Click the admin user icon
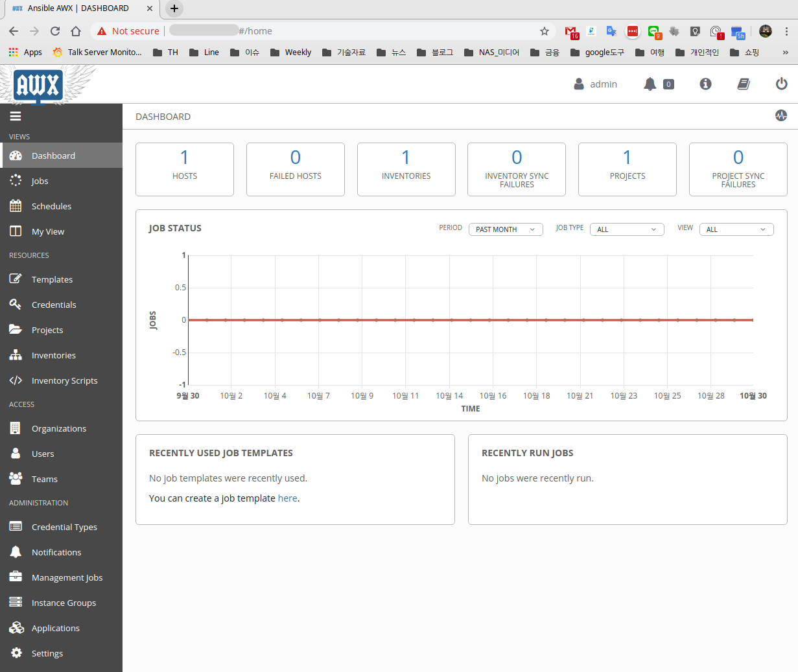 pos(579,84)
